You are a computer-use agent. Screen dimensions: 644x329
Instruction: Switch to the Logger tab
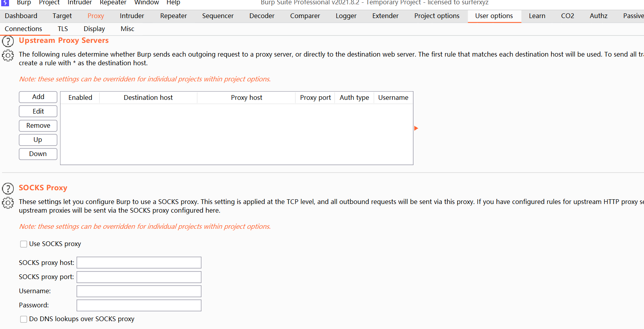[346, 16]
